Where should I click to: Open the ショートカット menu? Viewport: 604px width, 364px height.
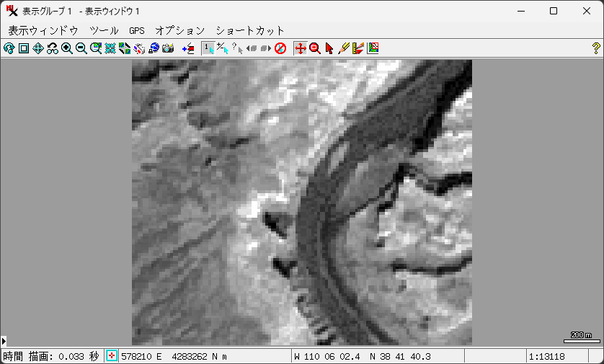250,30
